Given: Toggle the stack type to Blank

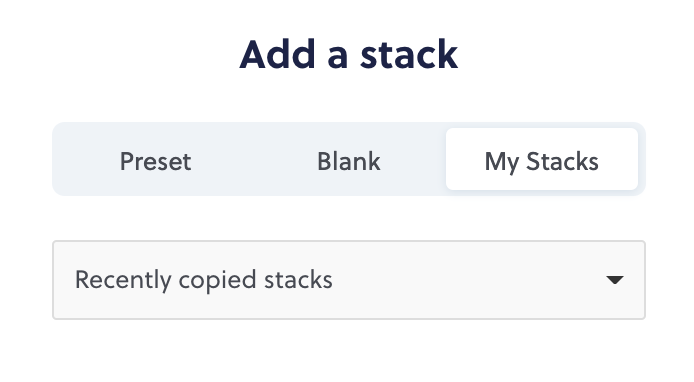Looking at the screenshot, I should tap(349, 159).
